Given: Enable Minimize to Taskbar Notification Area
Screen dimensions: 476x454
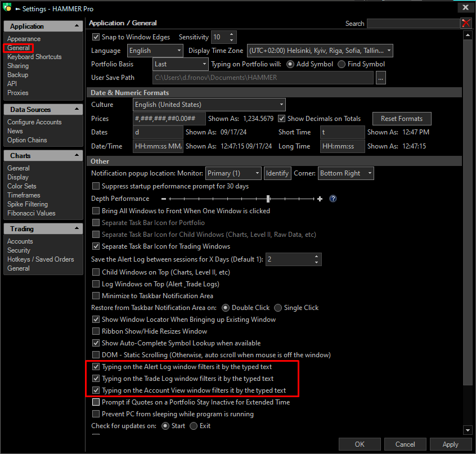Looking at the screenshot, I should [96, 295].
